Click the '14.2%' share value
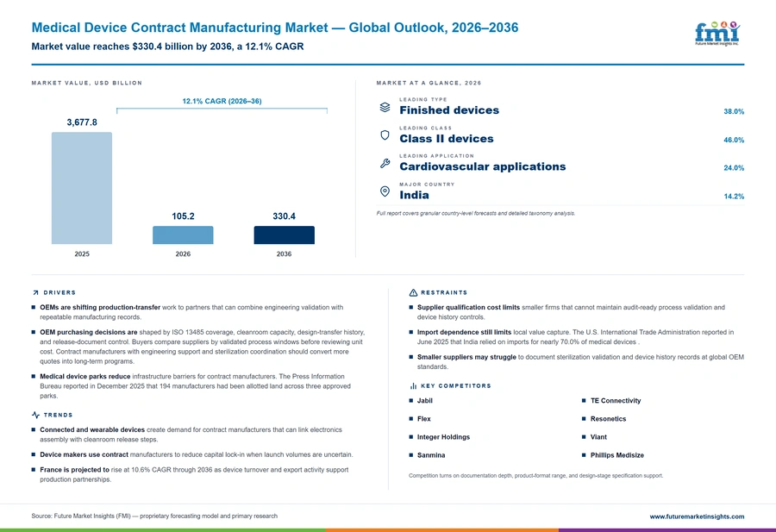The height and width of the screenshot is (532, 776). click(x=734, y=197)
